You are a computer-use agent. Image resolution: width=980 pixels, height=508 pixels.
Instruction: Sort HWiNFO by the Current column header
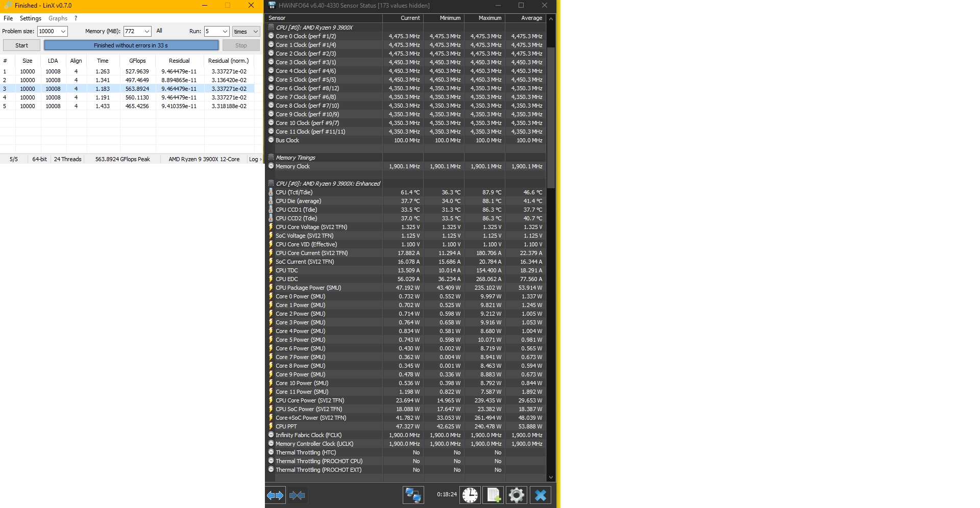click(403, 18)
